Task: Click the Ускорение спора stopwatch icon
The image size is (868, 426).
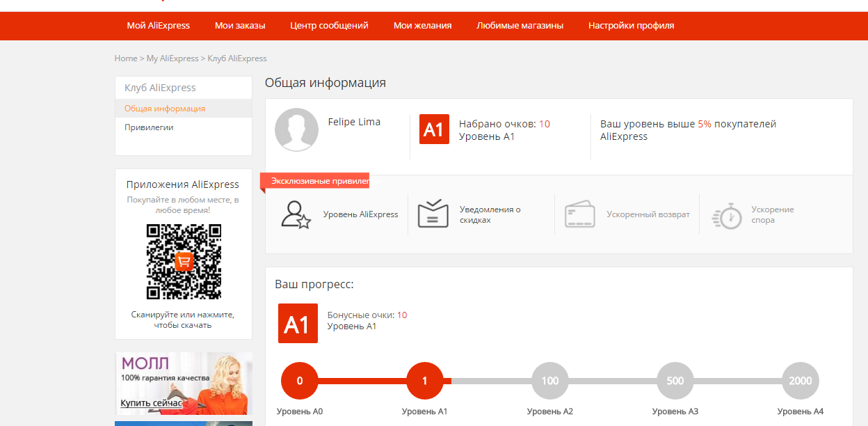Action: (727, 215)
